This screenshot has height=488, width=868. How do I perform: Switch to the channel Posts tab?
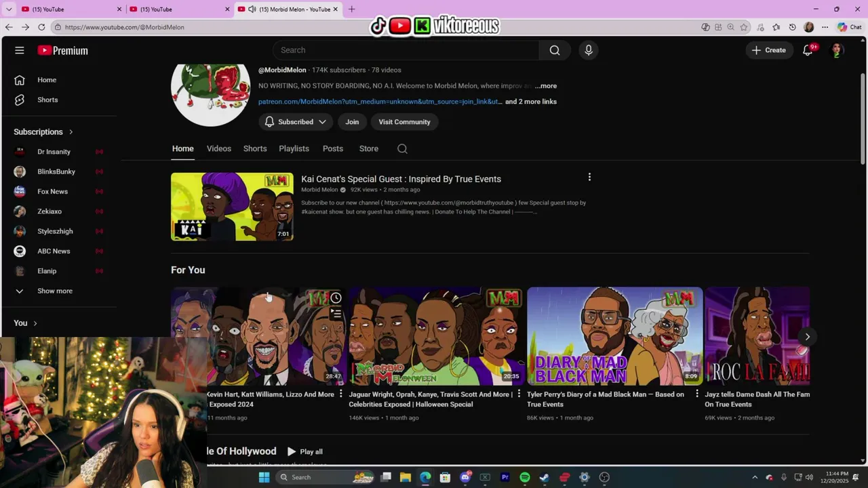[333, 148]
